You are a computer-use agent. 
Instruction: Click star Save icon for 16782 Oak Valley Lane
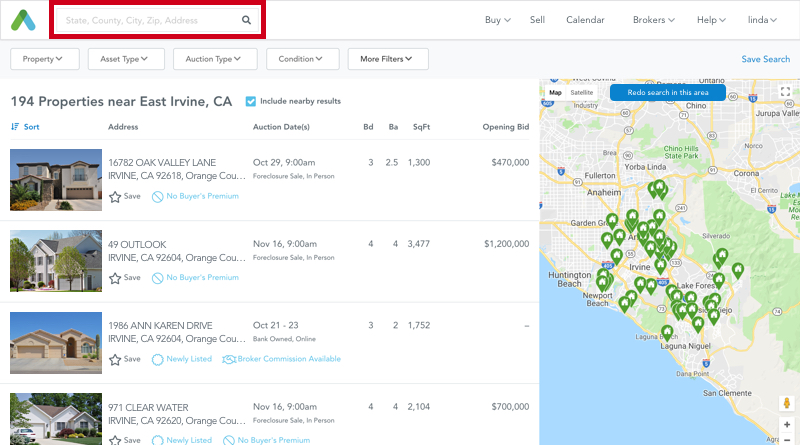pyautogui.click(x=115, y=197)
